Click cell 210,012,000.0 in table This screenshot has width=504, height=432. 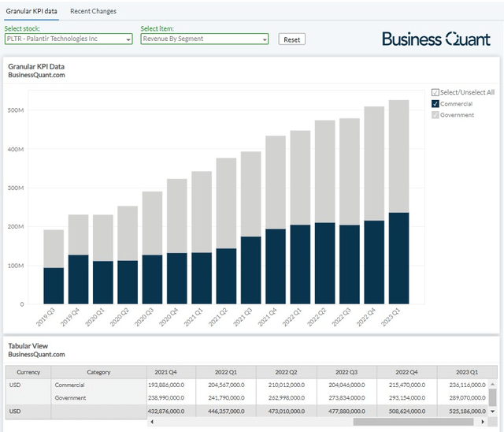(x=287, y=385)
